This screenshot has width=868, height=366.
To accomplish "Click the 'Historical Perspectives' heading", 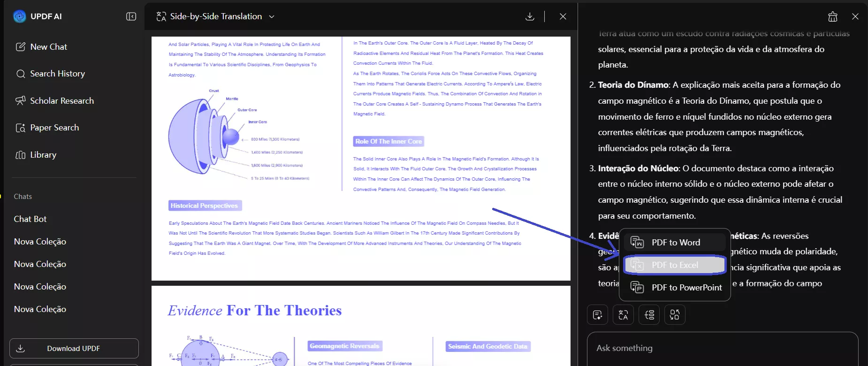I will pyautogui.click(x=205, y=206).
